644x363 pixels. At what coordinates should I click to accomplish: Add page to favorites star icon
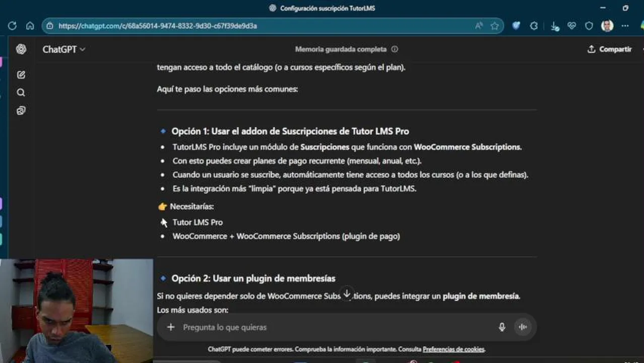pyautogui.click(x=494, y=26)
